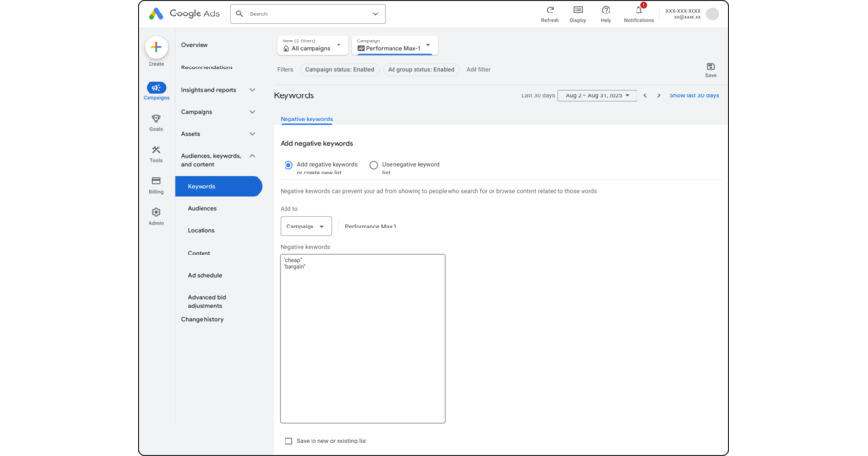The height and width of the screenshot is (456, 868).
Task: Click Ad group status: Enabled filter chip
Action: [x=421, y=70]
